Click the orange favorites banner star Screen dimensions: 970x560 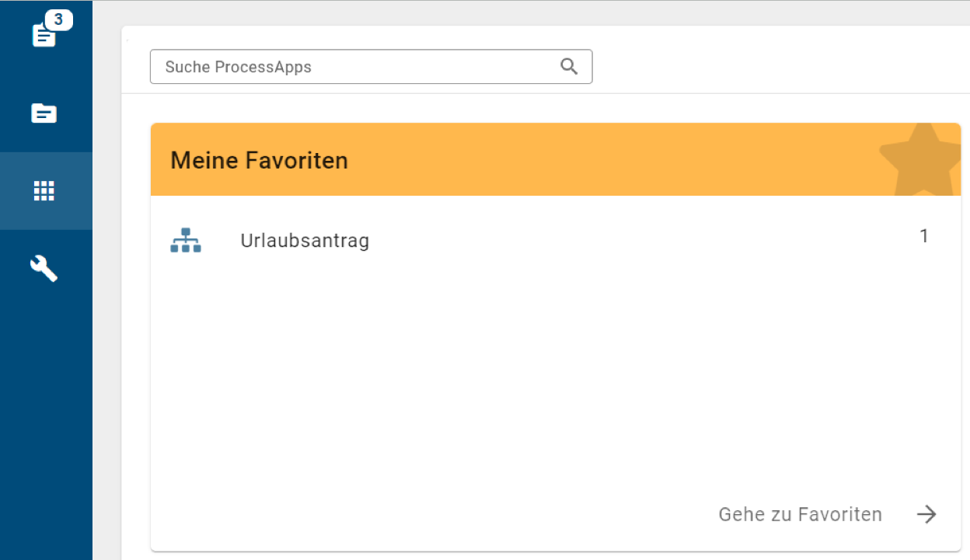click(x=923, y=159)
